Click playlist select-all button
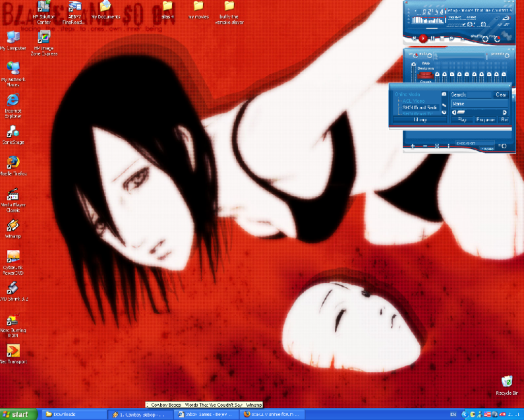 click(437, 146)
